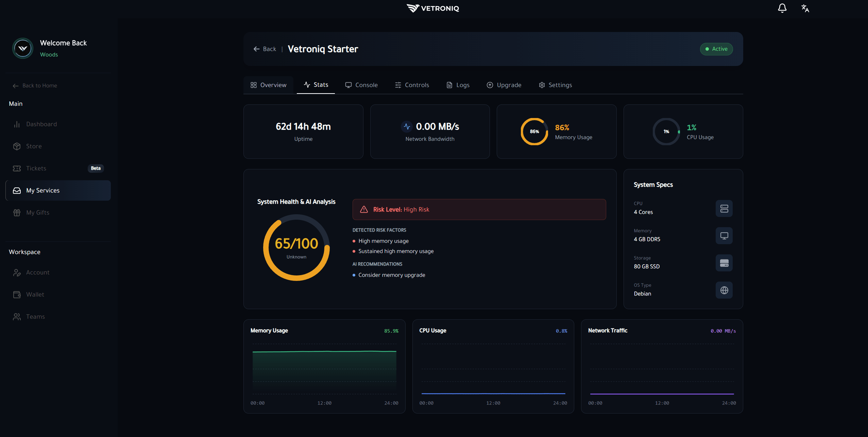Select My Services in the sidebar
The height and width of the screenshot is (437, 868).
[x=58, y=190]
